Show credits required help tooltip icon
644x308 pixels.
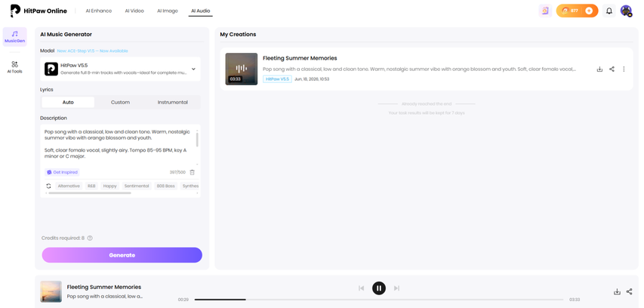[x=90, y=239]
